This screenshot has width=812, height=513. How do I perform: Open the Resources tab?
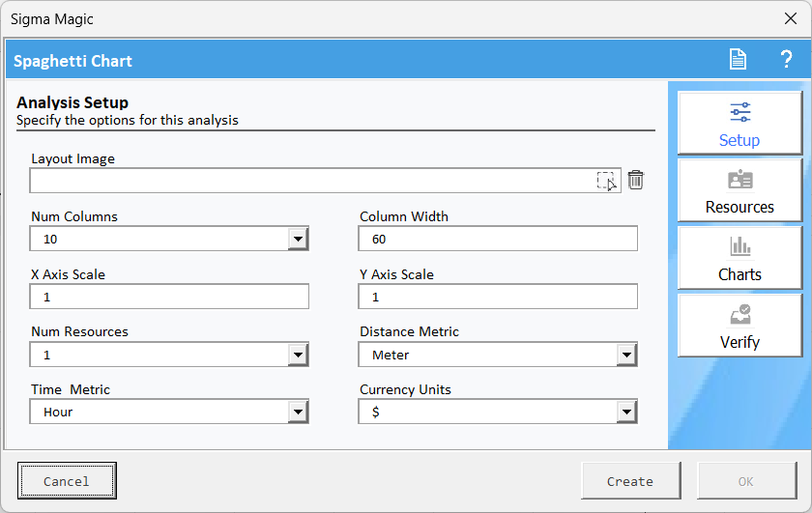(x=739, y=191)
